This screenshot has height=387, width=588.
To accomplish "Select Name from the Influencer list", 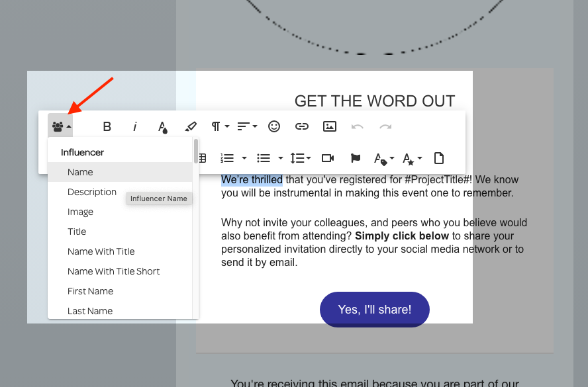I will tap(80, 172).
